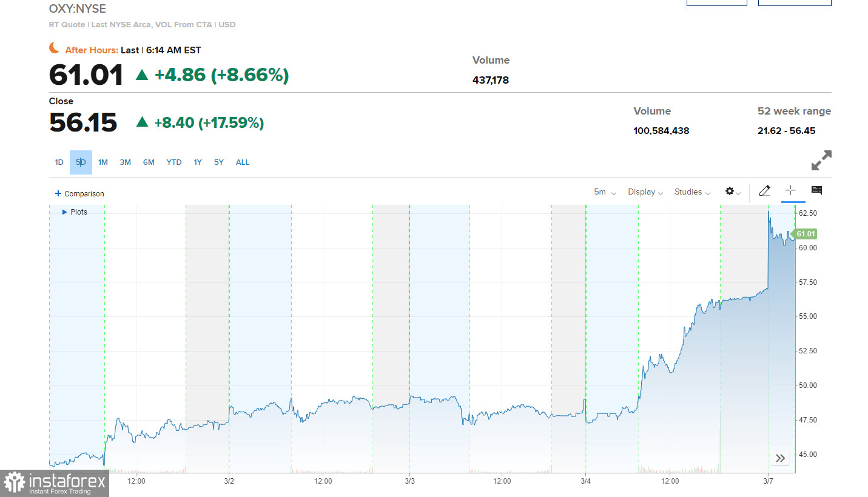
Task: Click the 62.50 price axis label
Action: (807, 213)
